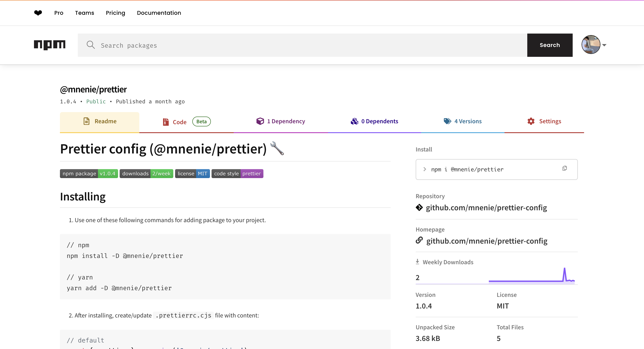Click the code style prettier badge

pyautogui.click(x=237, y=174)
